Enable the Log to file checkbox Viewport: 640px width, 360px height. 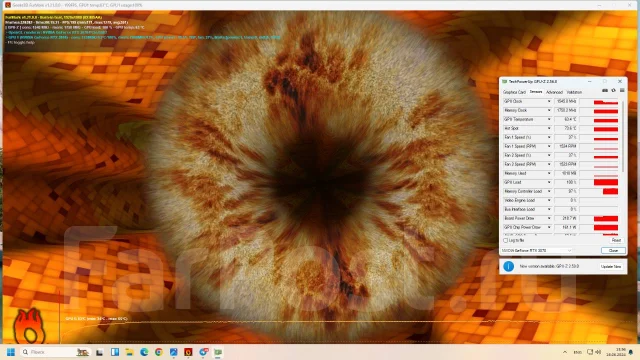coord(506,240)
